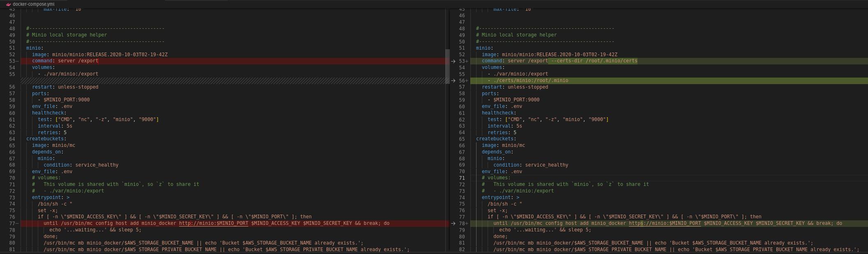The width and height of the screenshot is (868, 254).
Task: Click revert arrow for line 53 change
Action: (x=453, y=61)
